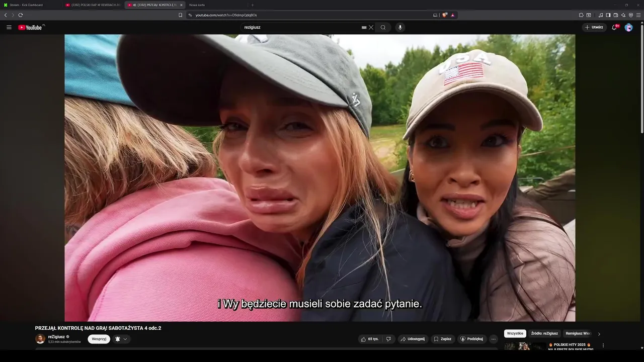The height and width of the screenshot is (362, 644).
Task: Open the POLSKIE HITY 2025 suggested thumbnail
Action: [x=525, y=346]
